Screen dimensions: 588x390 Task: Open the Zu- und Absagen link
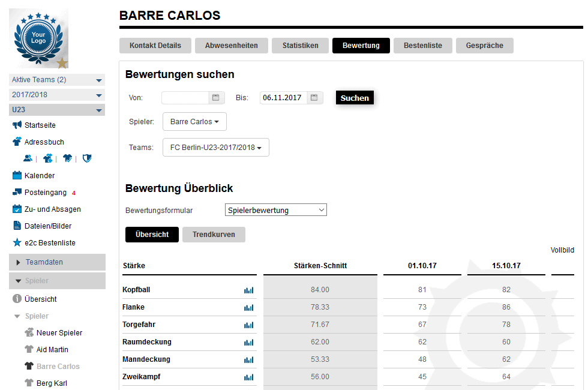click(53, 209)
